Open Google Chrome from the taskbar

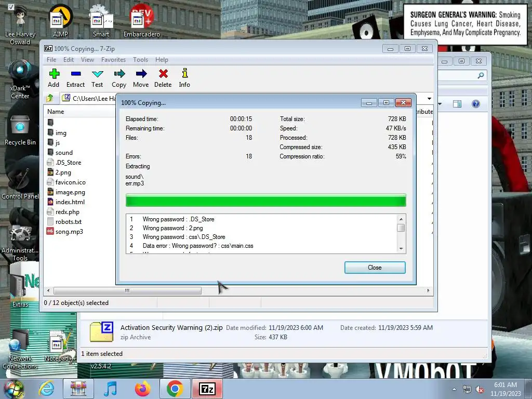(175, 389)
